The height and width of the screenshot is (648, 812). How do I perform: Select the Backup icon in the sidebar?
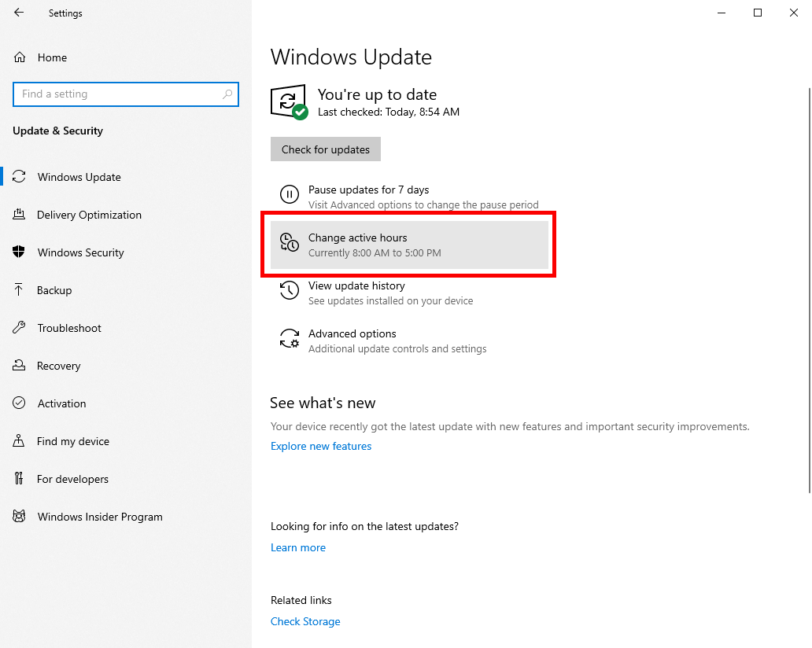click(19, 290)
